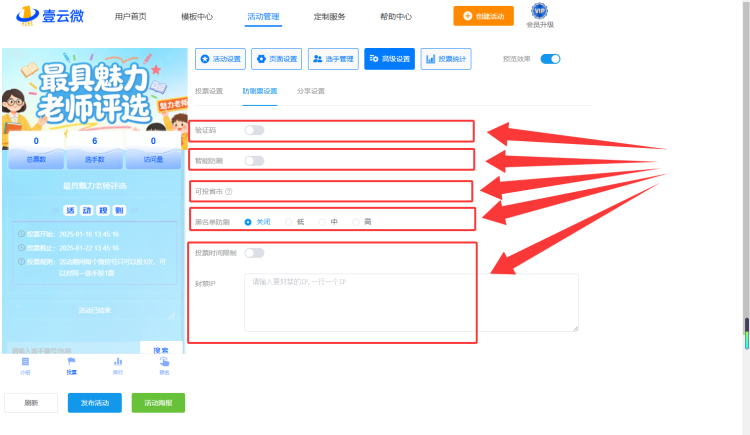Open 选手管理 toolbar button

click(x=333, y=59)
